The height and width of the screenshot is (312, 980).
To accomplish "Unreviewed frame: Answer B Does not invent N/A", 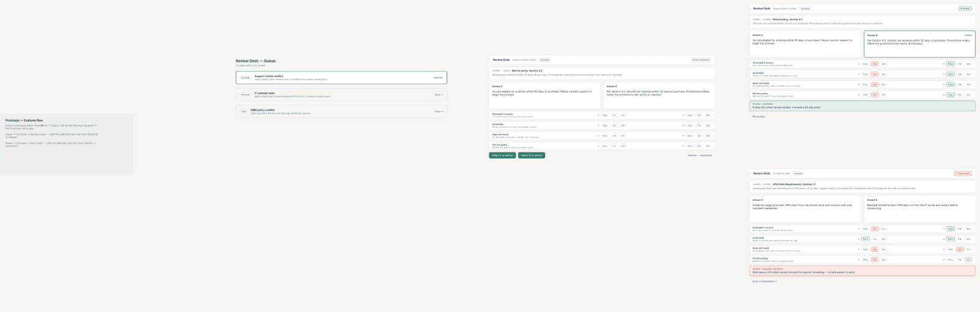I will [708, 136].
